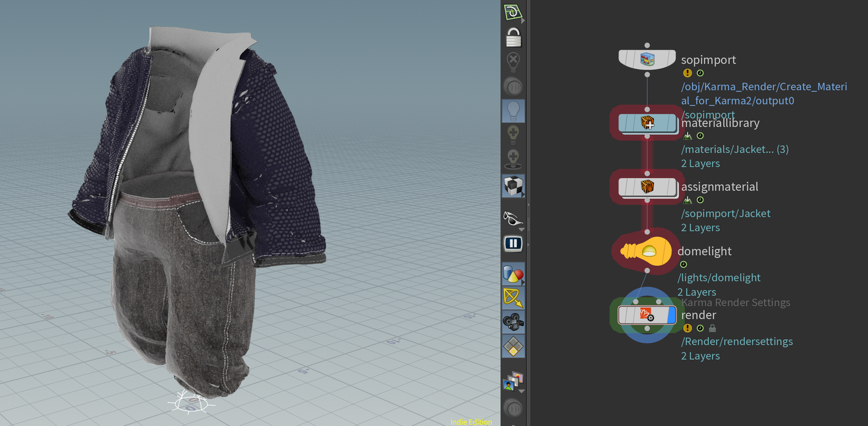Click the sunglasses visualizers icon
868x426 pixels.
click(512, 218)
